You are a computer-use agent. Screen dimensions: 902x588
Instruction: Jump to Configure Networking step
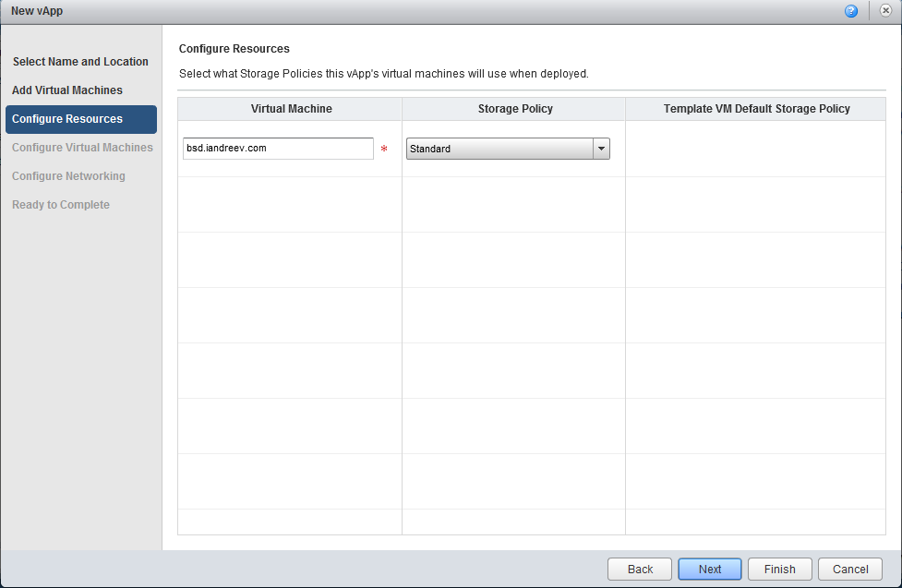click(68, 176)
